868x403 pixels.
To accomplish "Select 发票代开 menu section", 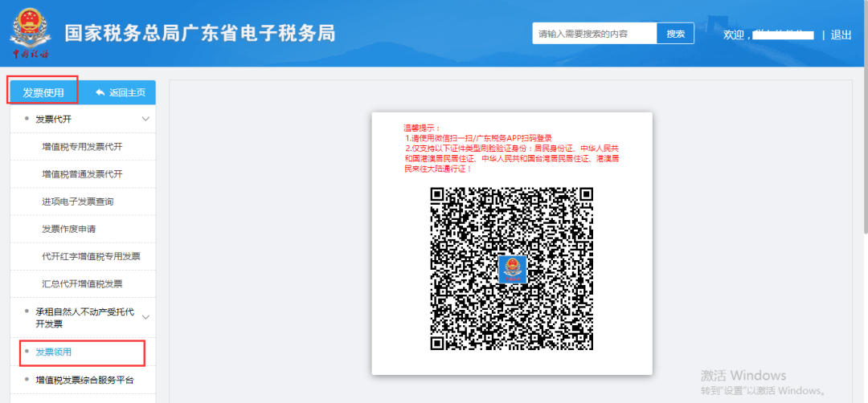I will tap(54, 119).
